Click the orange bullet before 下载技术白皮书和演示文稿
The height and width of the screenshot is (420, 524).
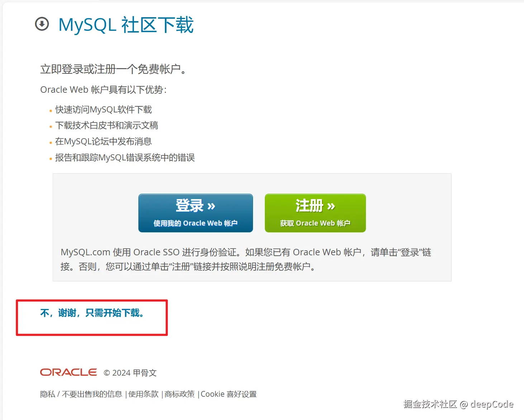point(51,127)
